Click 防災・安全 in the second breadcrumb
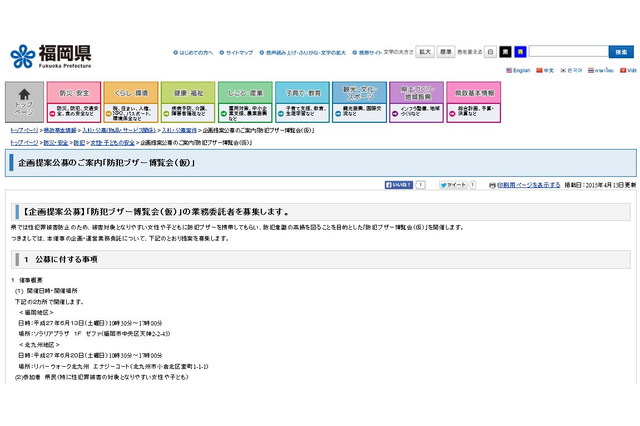The image size is (640, 426). click(56, 143)
